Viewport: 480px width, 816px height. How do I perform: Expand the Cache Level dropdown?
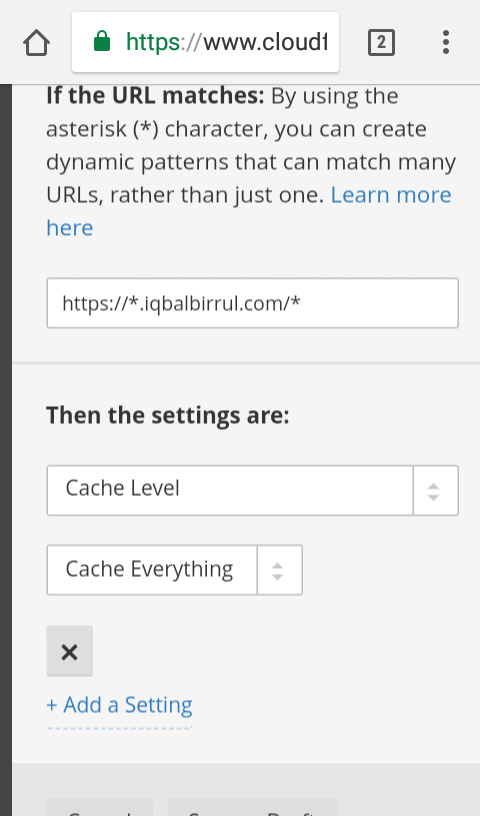click(x=252, y=490)
